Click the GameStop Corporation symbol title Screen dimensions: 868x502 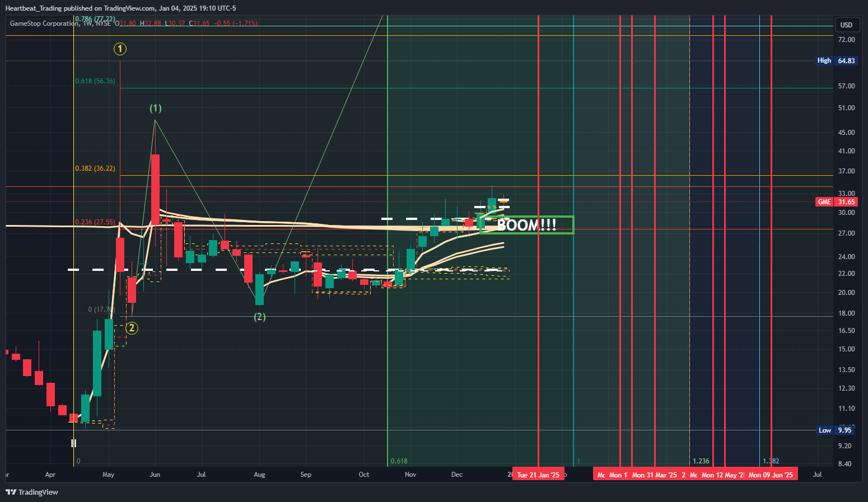(x=44, y=24)
